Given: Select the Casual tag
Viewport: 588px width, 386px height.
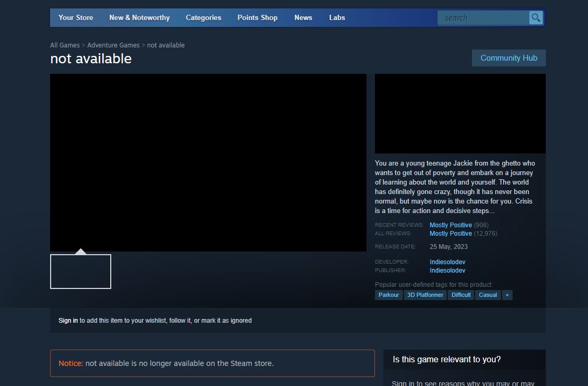Looking at the screenshot, I should (x=488, y=295).
